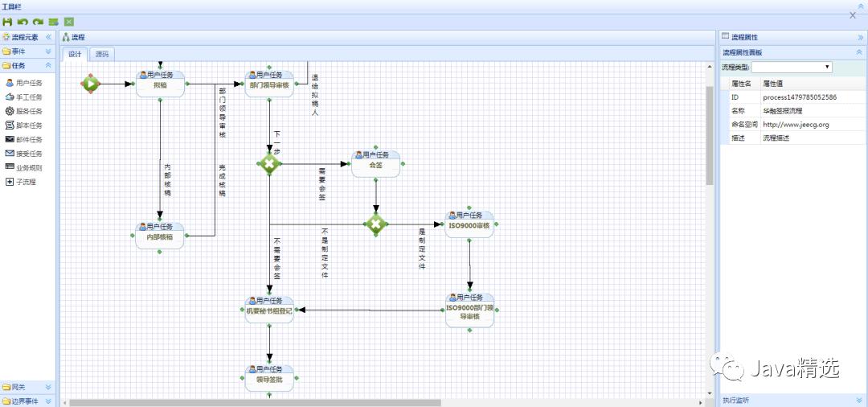Click the gray X at window top right
Viewport: 868px width, 407px height.
click(x=853, y=15)
